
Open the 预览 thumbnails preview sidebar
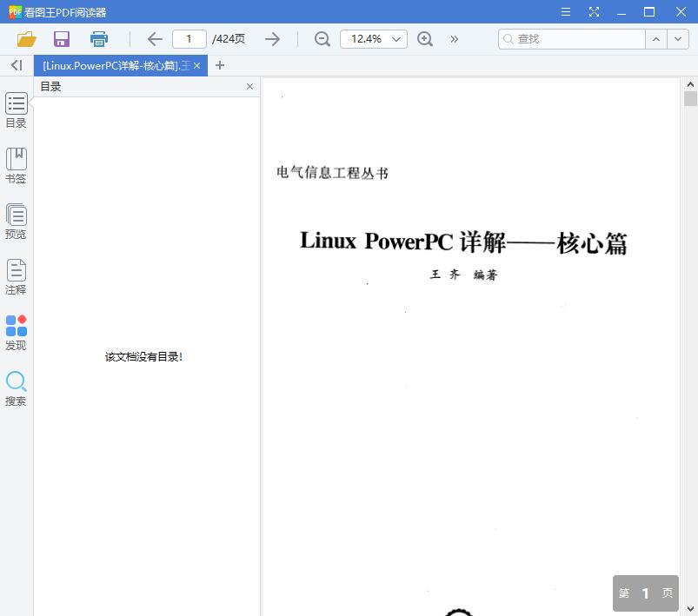point(16,222)
